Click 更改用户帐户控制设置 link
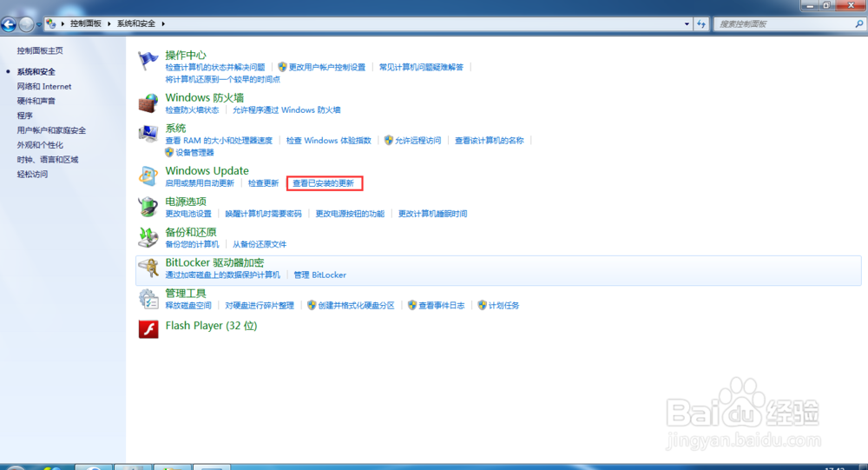Screen dimensions: 868x470 tap(326, 67)
